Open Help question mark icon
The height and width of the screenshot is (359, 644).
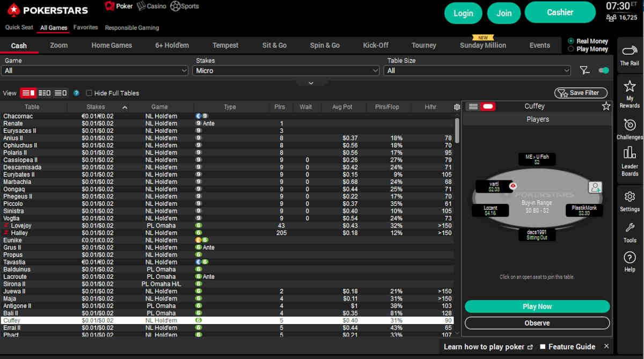coord(630,258)
